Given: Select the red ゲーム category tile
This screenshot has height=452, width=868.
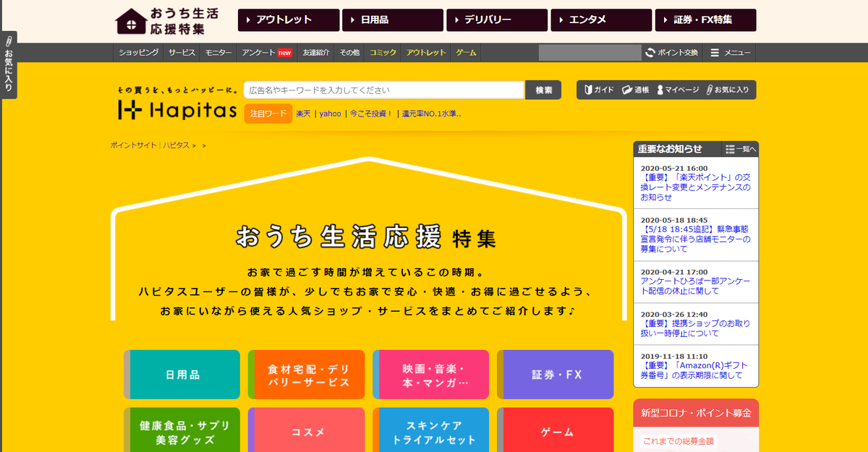Looking at the screenshot, I should [x=556, y=431].
